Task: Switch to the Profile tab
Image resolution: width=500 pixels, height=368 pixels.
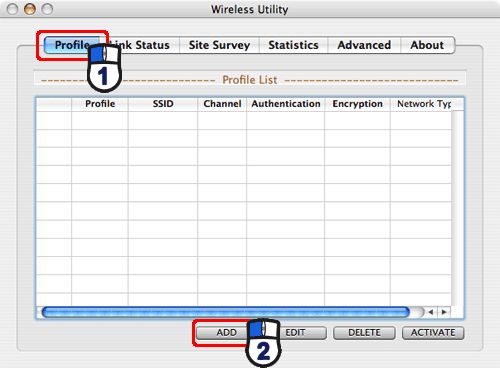Action: tap(72, 45)
